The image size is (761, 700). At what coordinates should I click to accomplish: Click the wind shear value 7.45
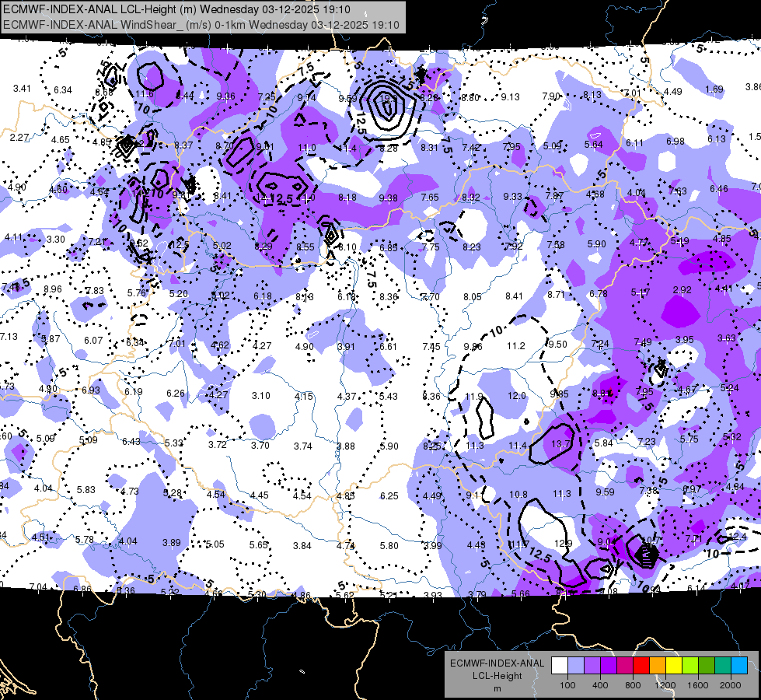(x=431, y=346)
